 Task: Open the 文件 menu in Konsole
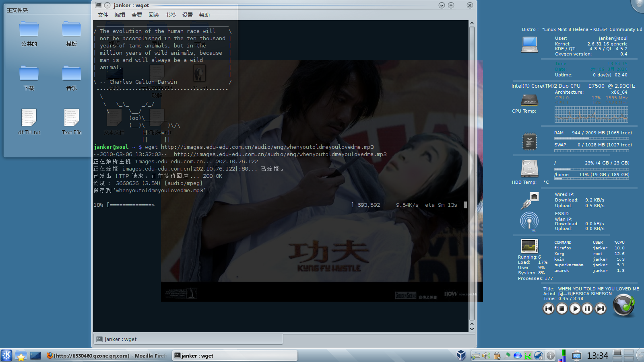point(103,15)
